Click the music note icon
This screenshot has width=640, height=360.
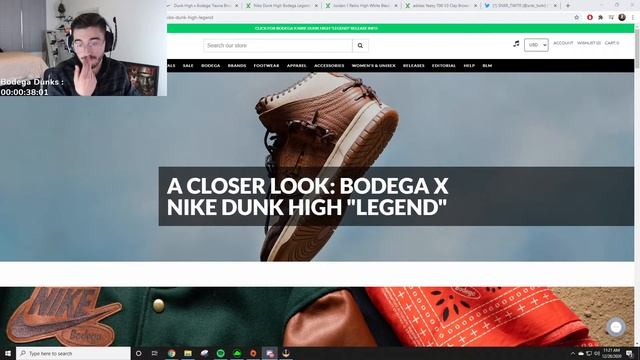coord(516,44)
